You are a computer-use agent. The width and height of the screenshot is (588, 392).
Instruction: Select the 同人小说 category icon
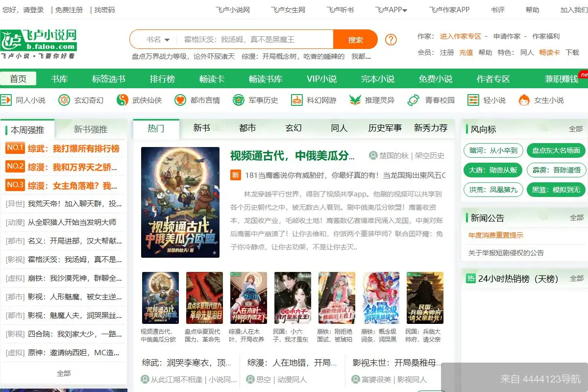point(6,100)
